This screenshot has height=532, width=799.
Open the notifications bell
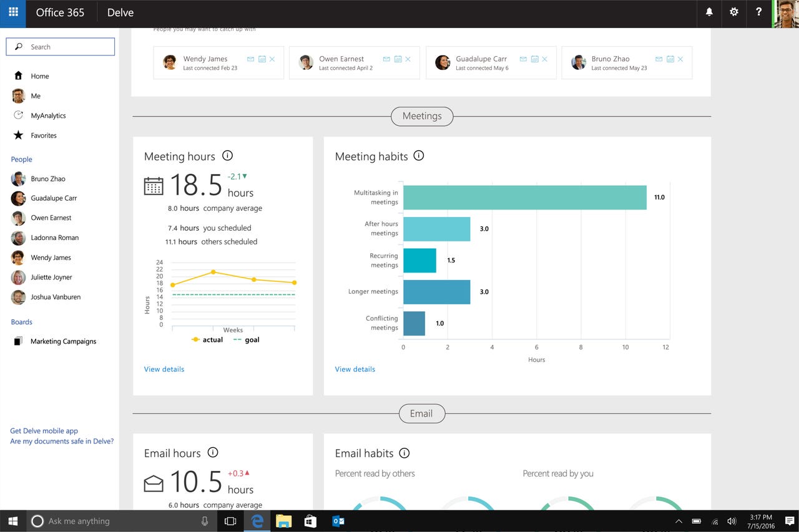[709, 12]
